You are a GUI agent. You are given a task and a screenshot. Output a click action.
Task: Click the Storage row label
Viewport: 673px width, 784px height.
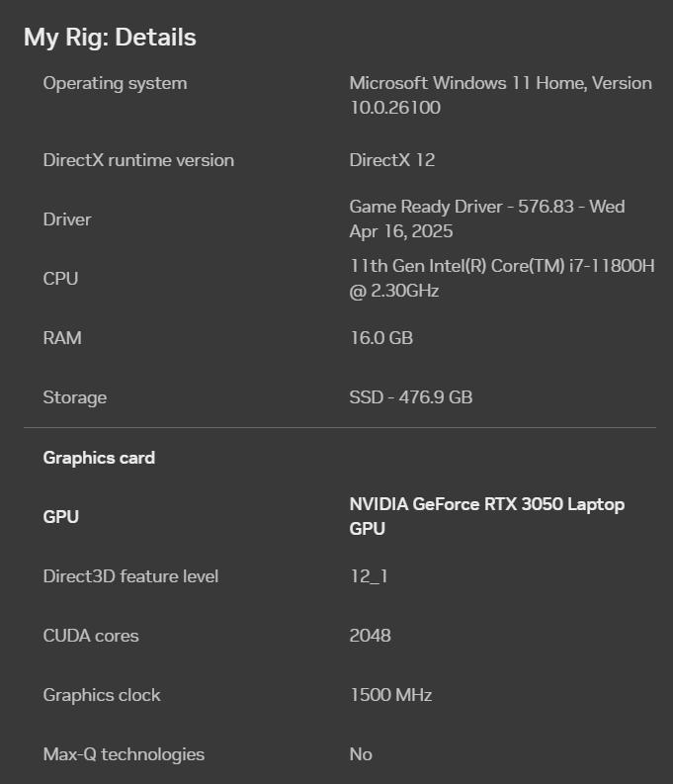[74, 397]
